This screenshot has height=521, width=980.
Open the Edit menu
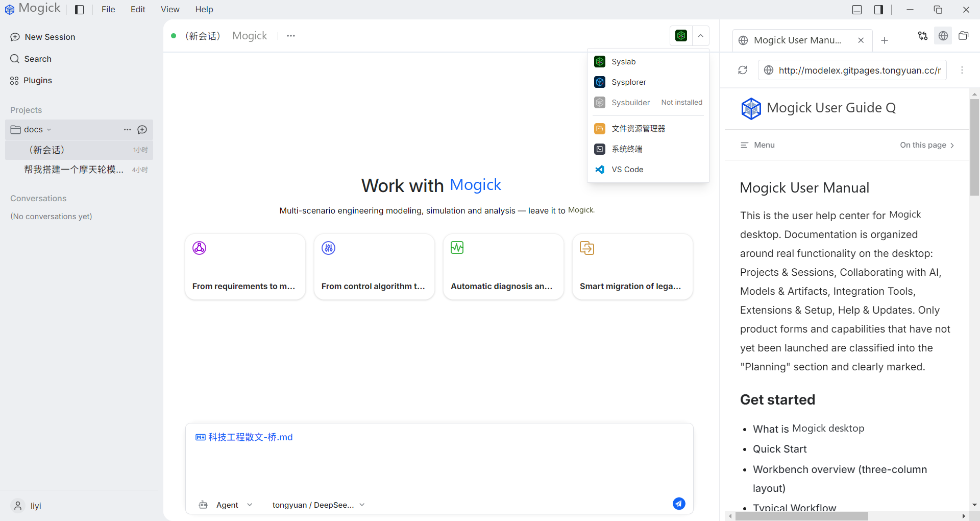[x=138, y=9]
